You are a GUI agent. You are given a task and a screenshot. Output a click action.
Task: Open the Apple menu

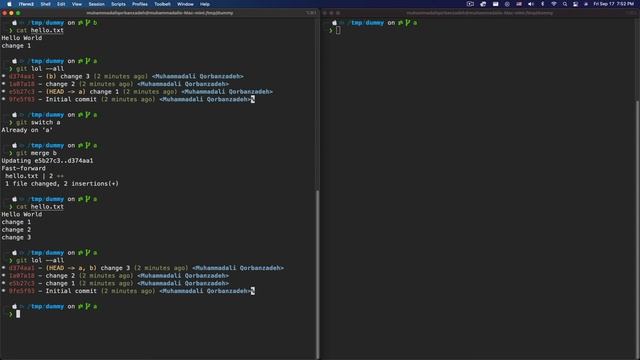[9, 4]
